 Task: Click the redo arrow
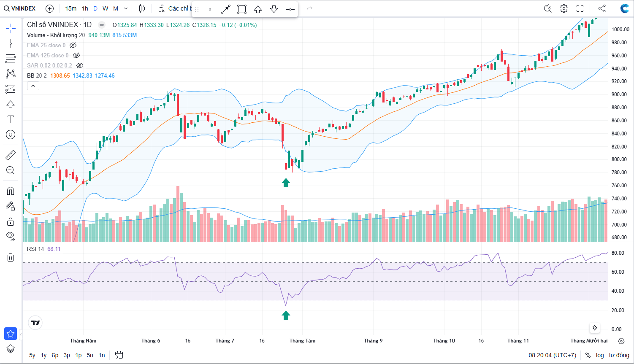(309, 8)
